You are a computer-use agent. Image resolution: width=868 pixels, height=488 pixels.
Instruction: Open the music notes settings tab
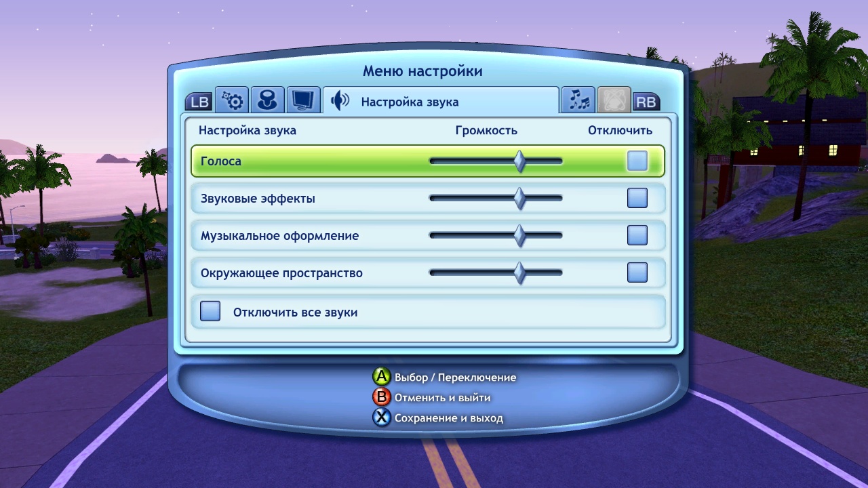point(578,100)
